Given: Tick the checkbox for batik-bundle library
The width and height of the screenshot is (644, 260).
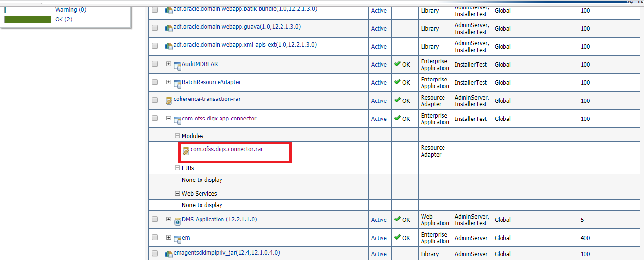Looking at the screenshot, I should click(x=155, y=10).
